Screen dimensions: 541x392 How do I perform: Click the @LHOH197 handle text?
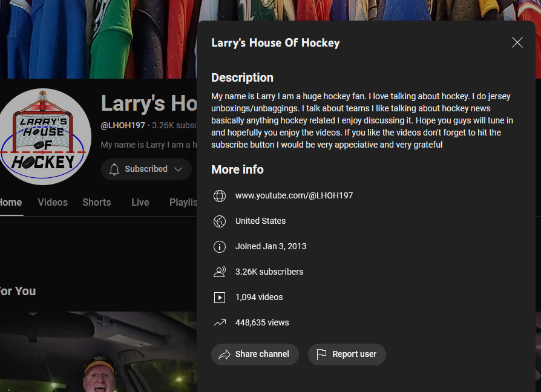(123, 125)
